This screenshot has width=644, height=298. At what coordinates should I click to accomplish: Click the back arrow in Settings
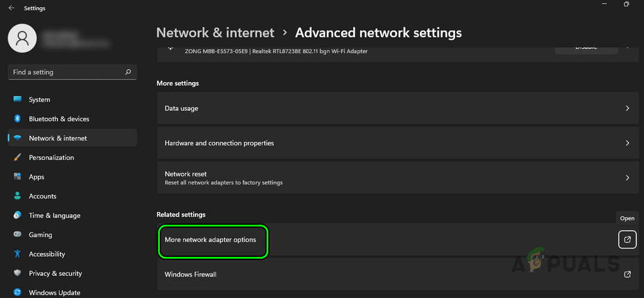click(12, 8)
